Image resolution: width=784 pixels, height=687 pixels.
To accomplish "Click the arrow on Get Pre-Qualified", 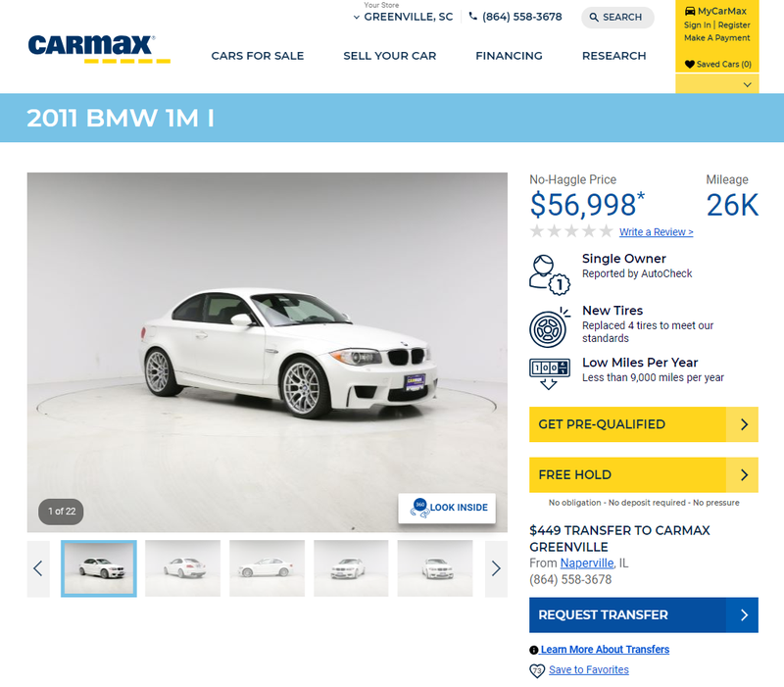I will coord(744,424).
